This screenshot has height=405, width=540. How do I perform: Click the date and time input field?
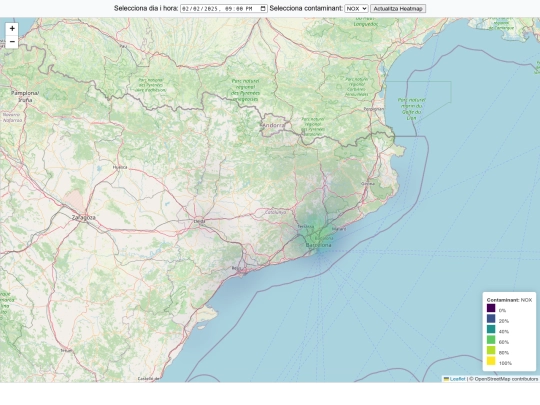pos(224,9)
